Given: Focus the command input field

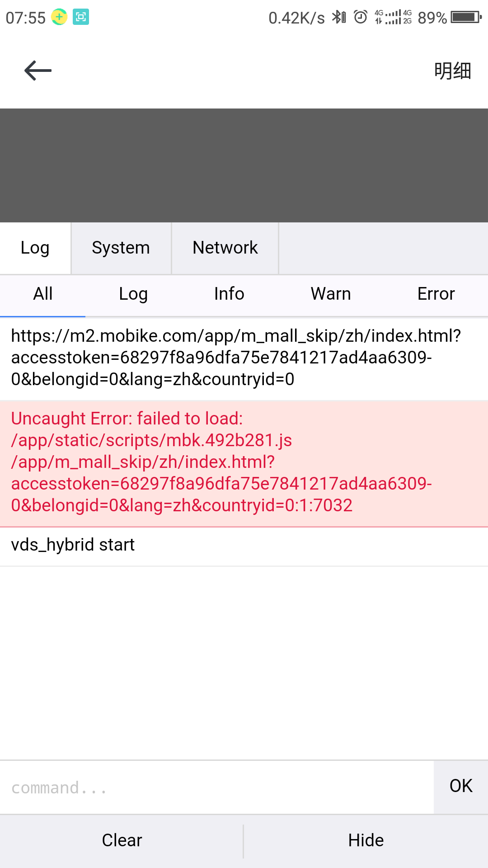Looking at the screenshot, I should (217, 788).
